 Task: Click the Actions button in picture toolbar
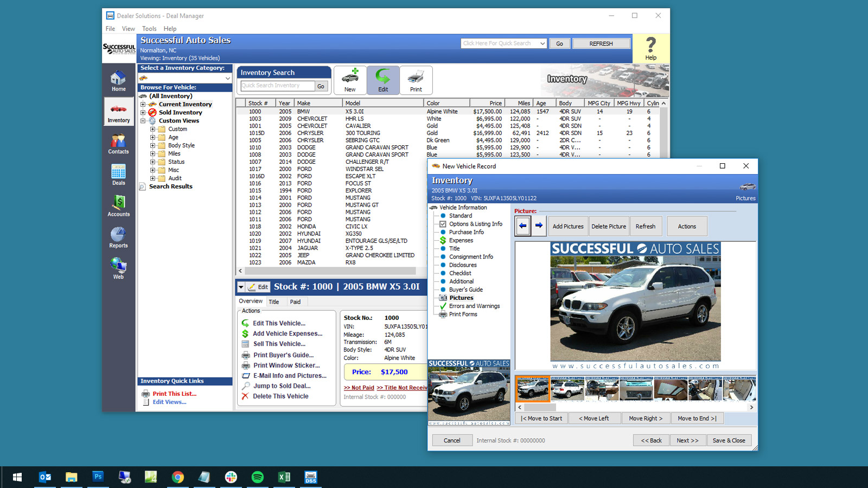(x=687, y=227)
